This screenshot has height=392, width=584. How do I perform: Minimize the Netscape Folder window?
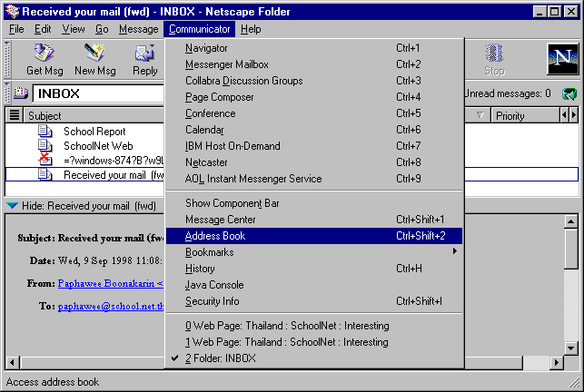point(539,12)
